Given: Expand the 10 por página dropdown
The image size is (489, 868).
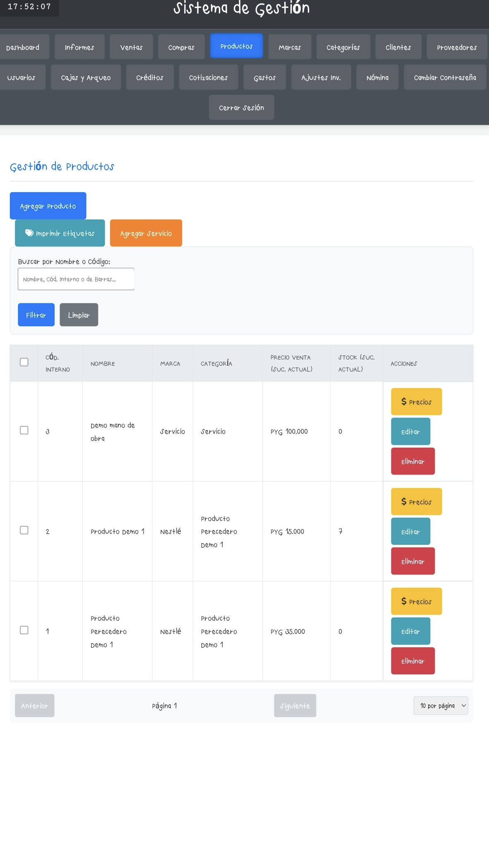Looking at the screenshot, I should pyautogui.click(x=441, y=706).
